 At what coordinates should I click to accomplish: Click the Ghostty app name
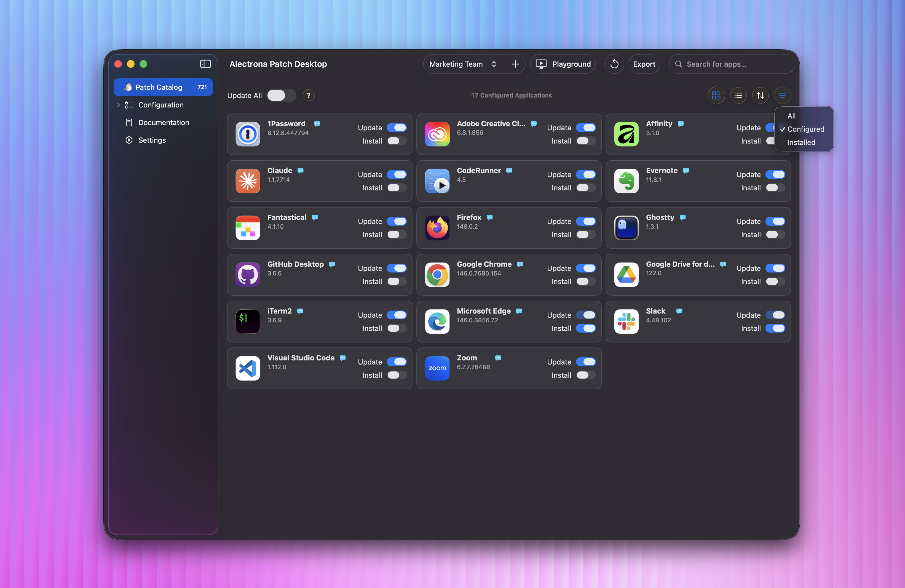[x=660, y=217]
